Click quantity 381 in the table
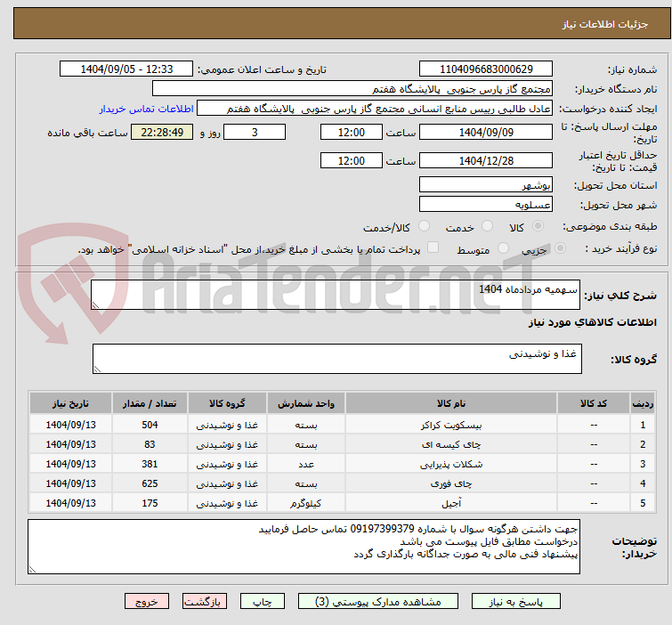The height and width of the screenshot is (625, 672). pos(150,464)
